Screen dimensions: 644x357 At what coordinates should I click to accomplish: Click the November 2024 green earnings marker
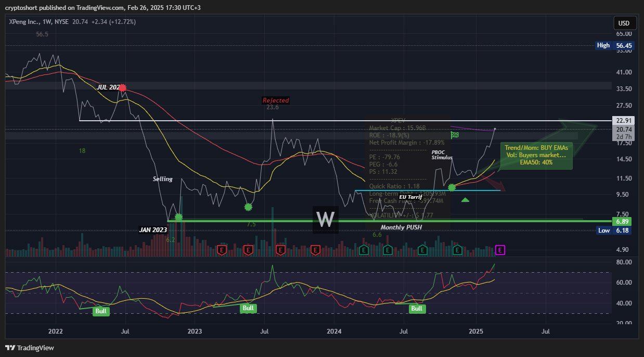click(457, 250)
